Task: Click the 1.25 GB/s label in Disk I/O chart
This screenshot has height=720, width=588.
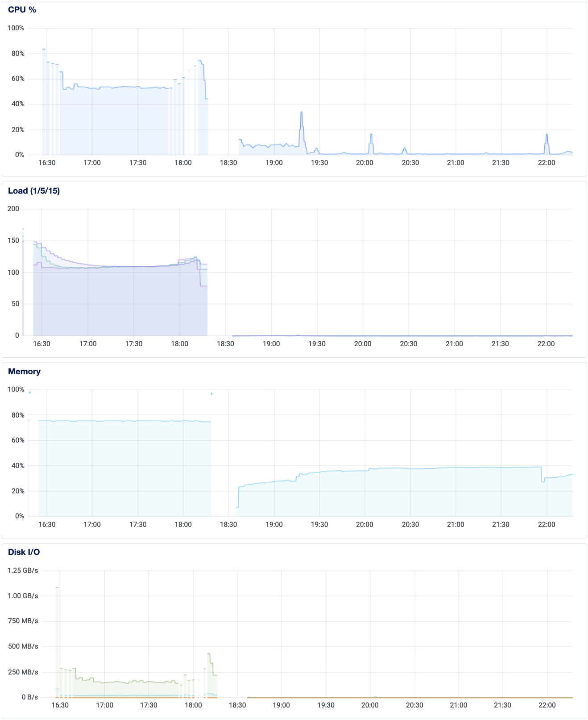Action: point(23,571)
